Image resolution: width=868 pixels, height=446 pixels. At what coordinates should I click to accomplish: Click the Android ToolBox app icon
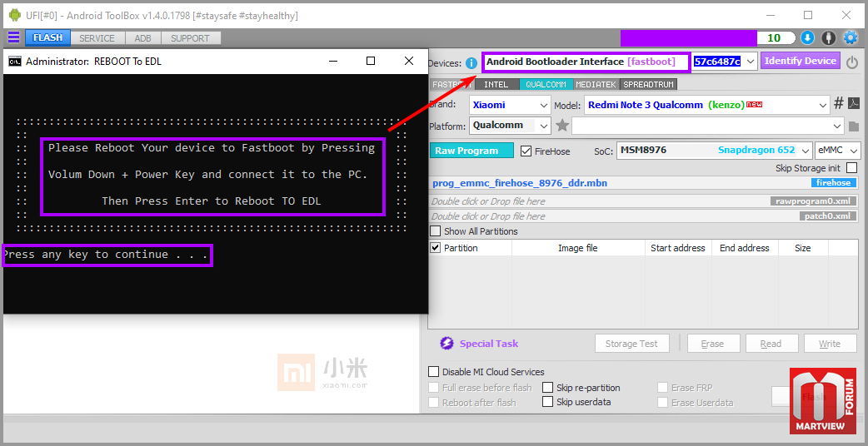tap(15, 15)
